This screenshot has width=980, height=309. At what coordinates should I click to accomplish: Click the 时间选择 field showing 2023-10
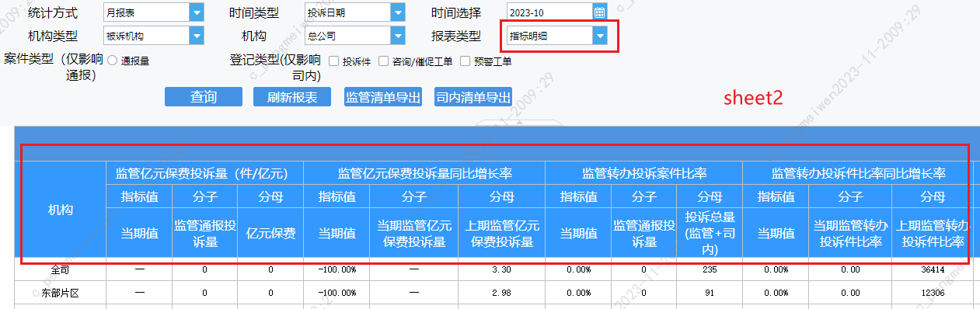tap(549, 12)
